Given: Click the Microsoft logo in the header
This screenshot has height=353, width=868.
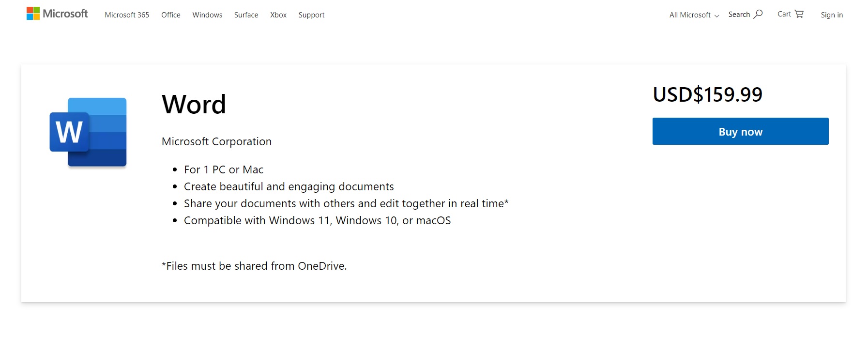Looking at the screenshot, I should [57, 14].
